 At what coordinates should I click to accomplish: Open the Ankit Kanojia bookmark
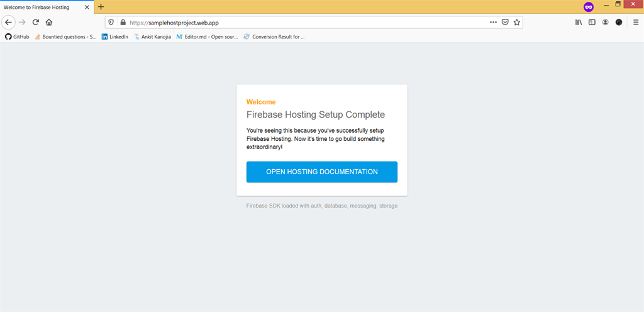pos(152,36)
